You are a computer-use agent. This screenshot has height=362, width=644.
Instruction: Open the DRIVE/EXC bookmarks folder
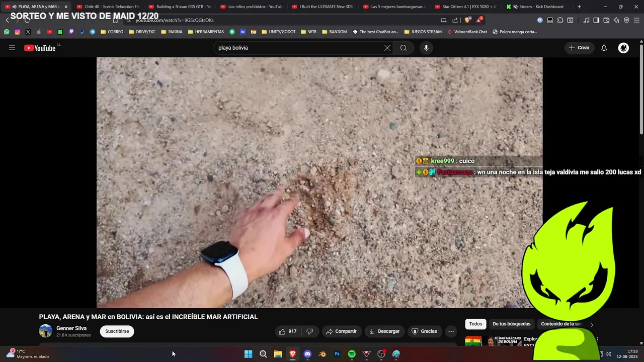142,32
